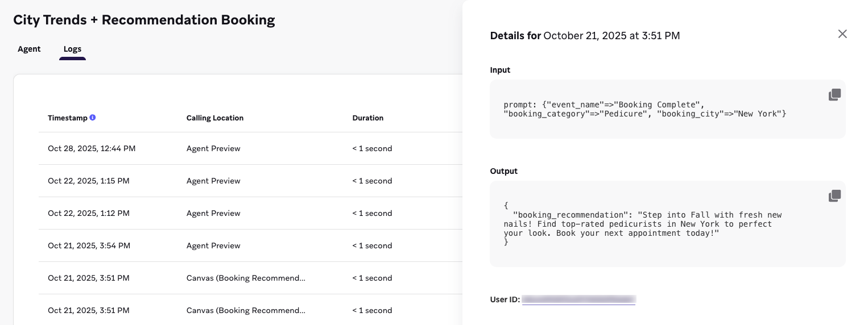Select the Oct 22, 1:15 PM log entry
The width and height of the screenshot is (868, 325).
[x=89, y=181]
